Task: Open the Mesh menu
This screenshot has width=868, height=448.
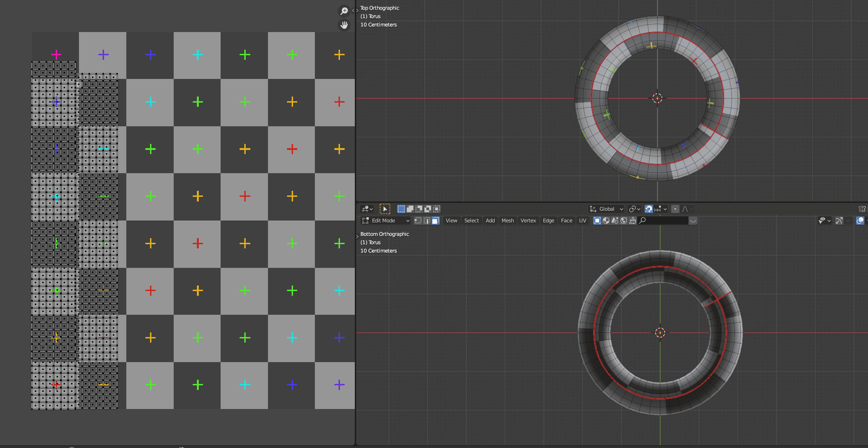Action: [508, 221]
